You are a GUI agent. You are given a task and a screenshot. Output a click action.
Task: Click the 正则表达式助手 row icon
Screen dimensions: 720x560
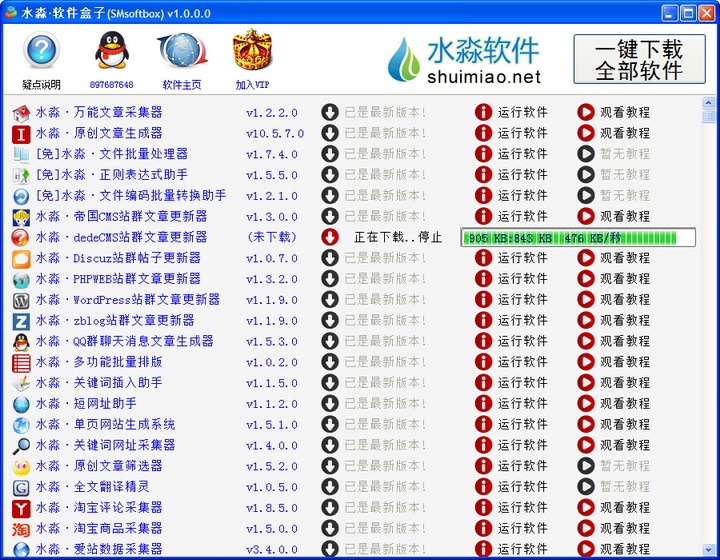coord(21,175)
